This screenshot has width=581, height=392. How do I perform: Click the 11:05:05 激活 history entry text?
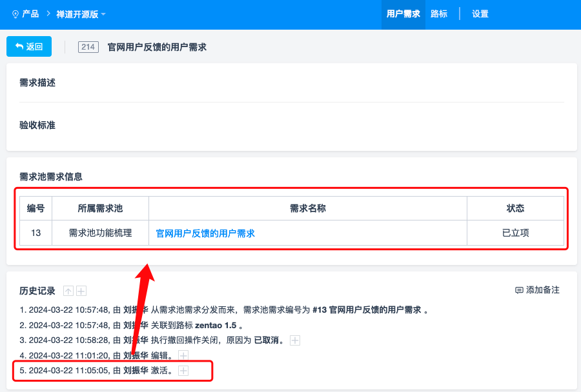96,371
